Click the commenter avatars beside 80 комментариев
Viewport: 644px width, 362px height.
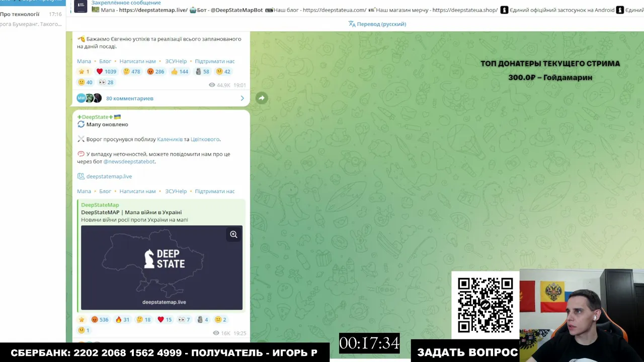[x=89, y=98]
